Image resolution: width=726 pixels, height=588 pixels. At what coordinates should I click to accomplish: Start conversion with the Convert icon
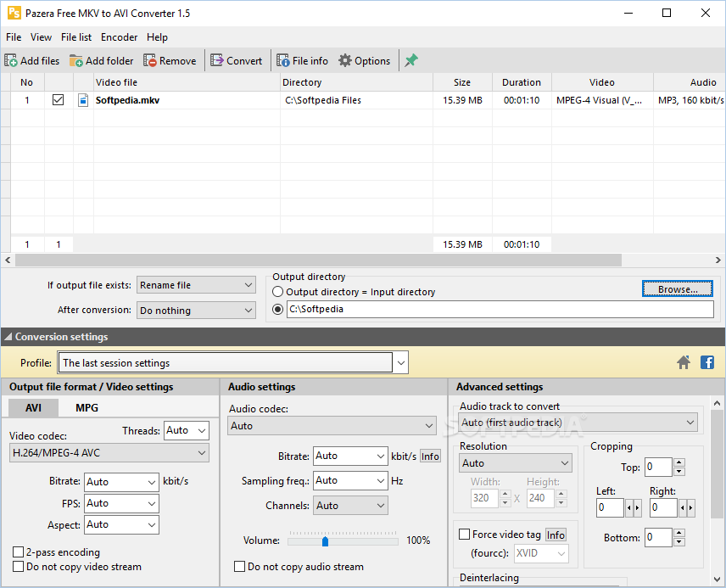[x=216, y=61]
